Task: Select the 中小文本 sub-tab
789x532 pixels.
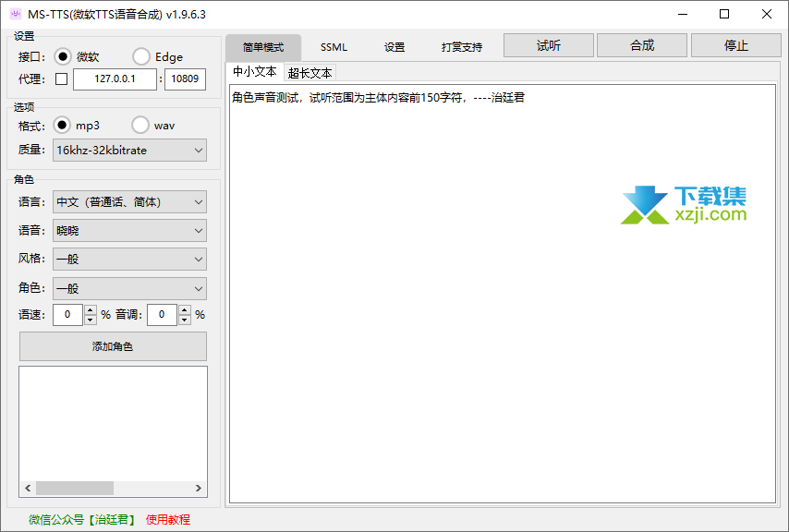Action: tap(255, 72)
